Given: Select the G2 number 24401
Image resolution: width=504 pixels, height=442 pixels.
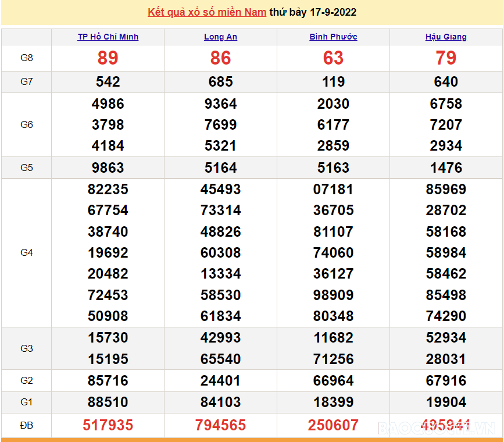Looking at the screenshot, I should point(220,380).
